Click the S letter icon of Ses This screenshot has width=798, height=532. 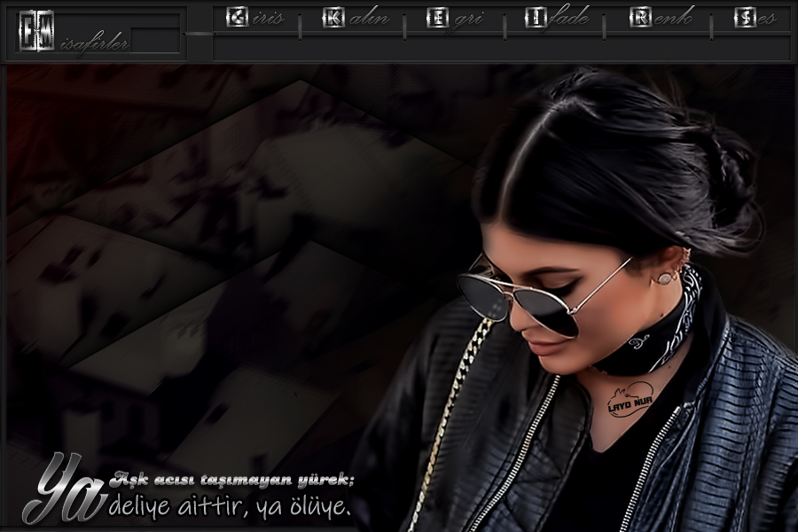(745, 18)
